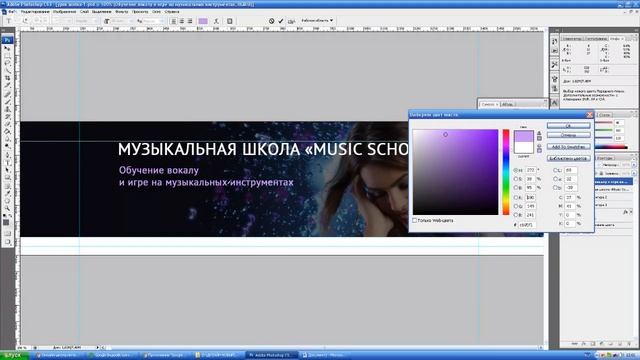
Task: Select the Eraser tool
Action: pyautogui.click(x=7, y=124)
